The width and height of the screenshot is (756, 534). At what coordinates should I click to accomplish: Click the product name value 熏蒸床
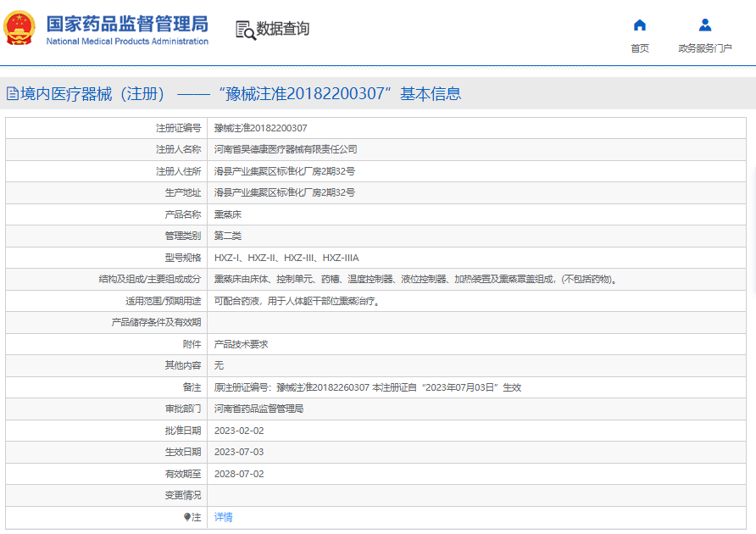click(x=228, y=214)
